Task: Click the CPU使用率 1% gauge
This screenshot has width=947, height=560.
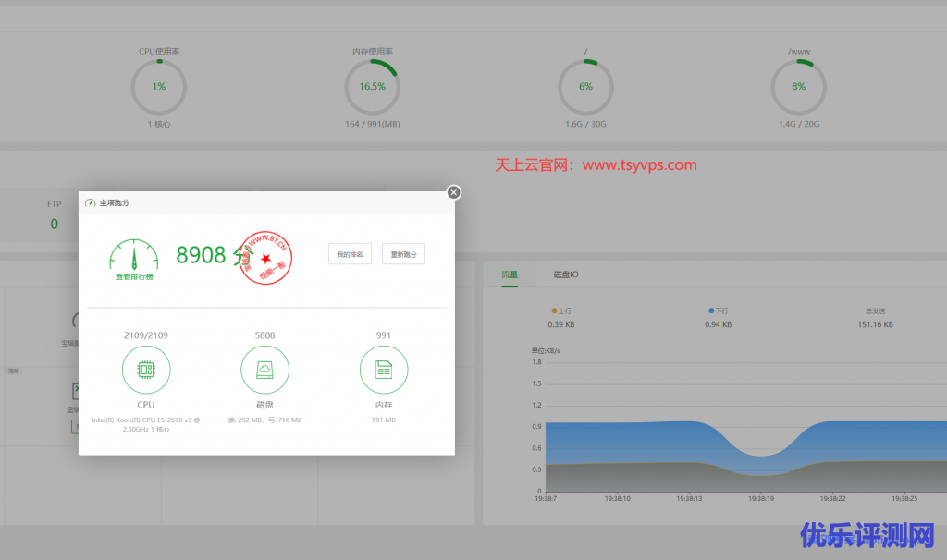Action: click(x=159, y=87)
